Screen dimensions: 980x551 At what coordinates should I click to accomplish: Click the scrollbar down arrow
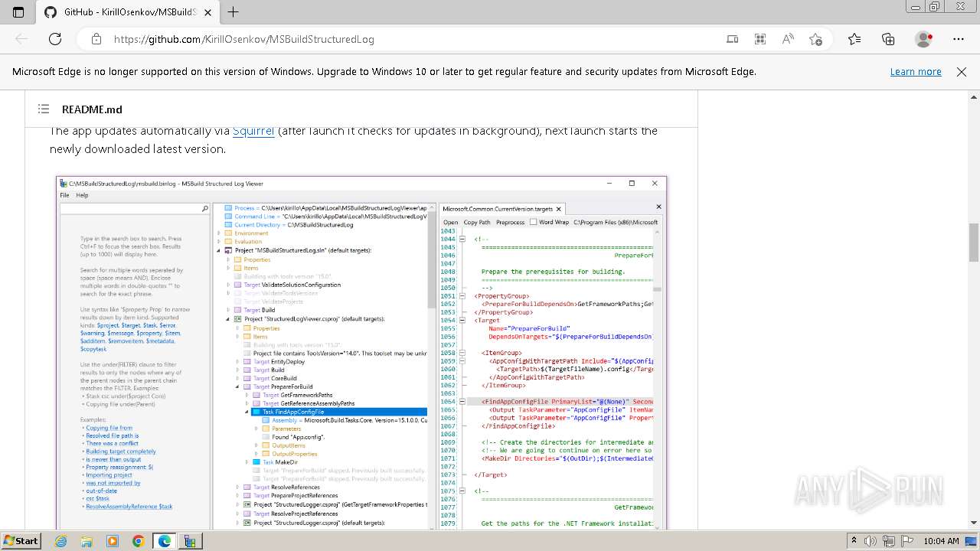(x=974, y=523)
